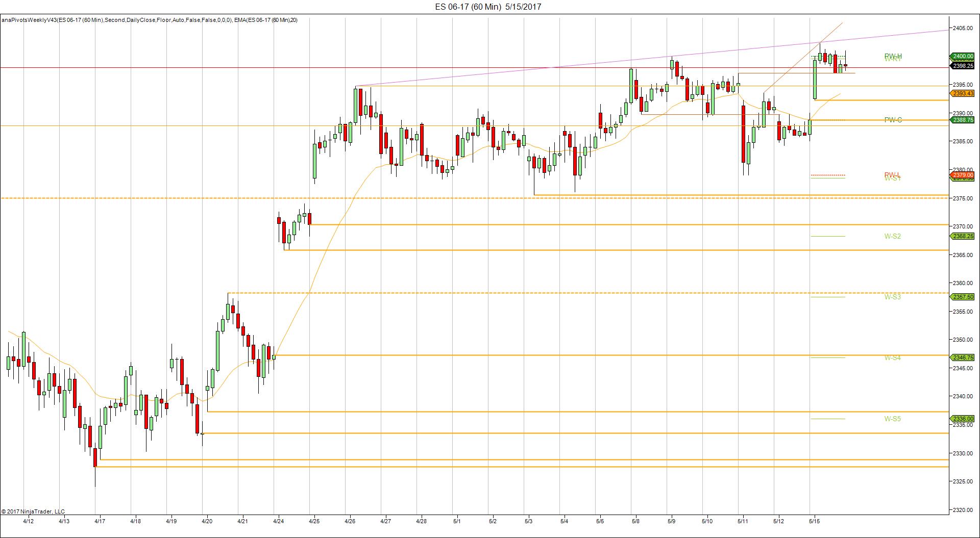This screenshot has height=538, width=980.
Task: Click the PW-L pivot label
Action: click(892, 175)
